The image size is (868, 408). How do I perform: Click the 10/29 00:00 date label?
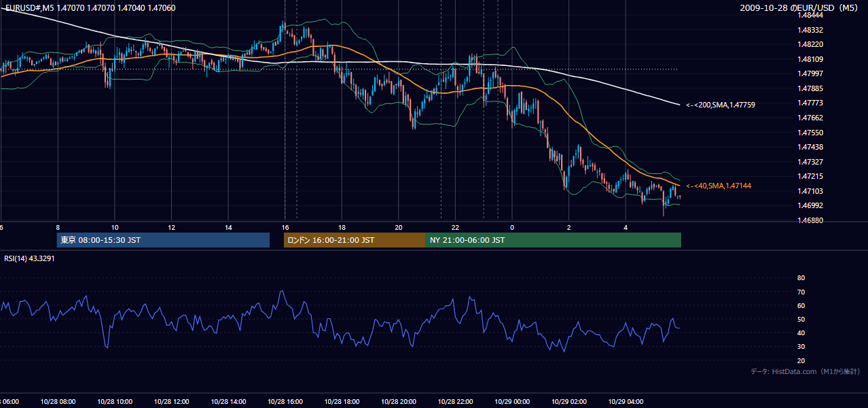pyautogui.click(x=512, y=401)
